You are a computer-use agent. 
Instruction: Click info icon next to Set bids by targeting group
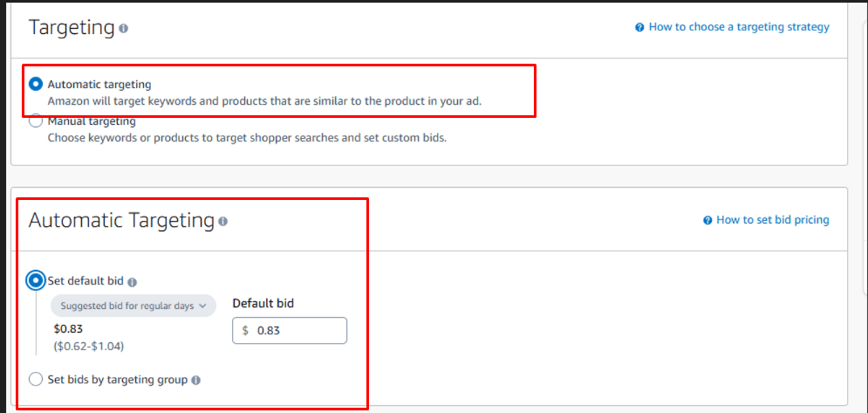pyautogui.click(x=195, y=380)
